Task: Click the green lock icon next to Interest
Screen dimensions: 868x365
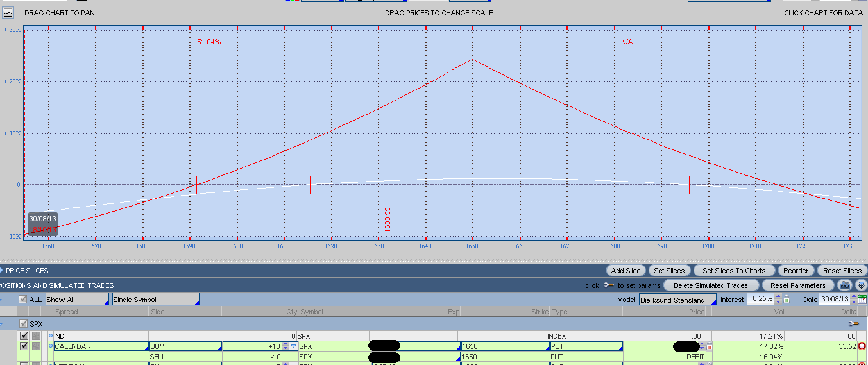Action: (787, 300)
